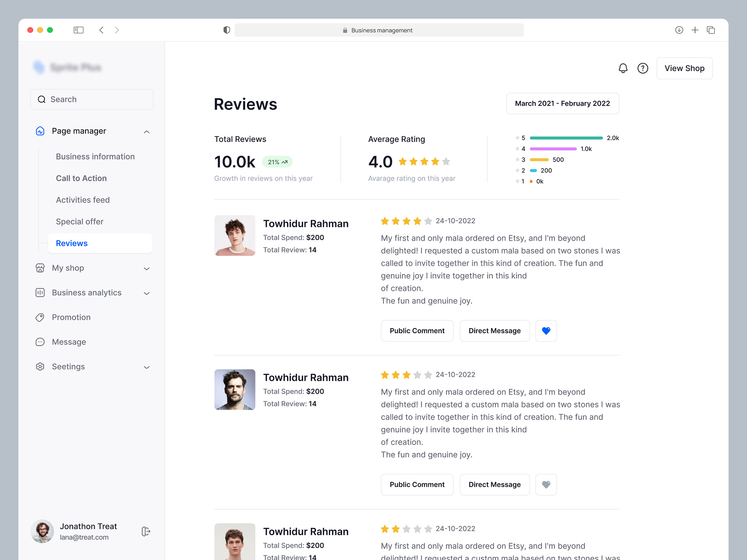Click the Seetings gear icon

40,367
